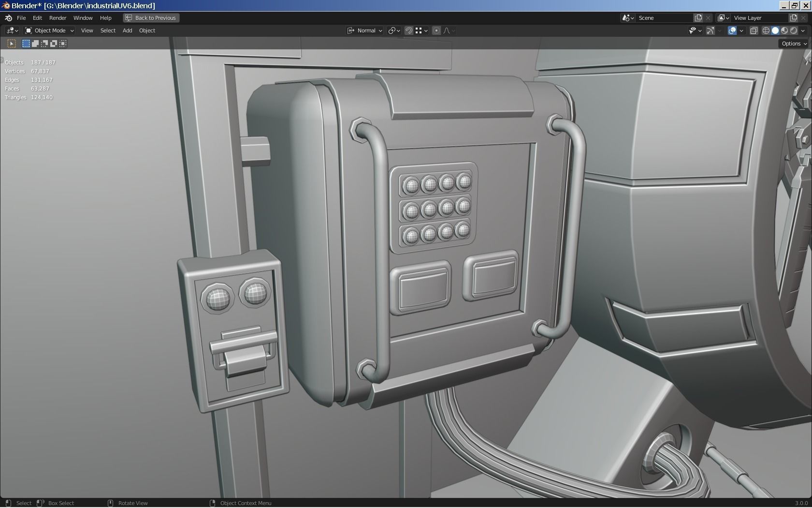
Task: Toggle viewport gizmos display
Action: point(710,30)
